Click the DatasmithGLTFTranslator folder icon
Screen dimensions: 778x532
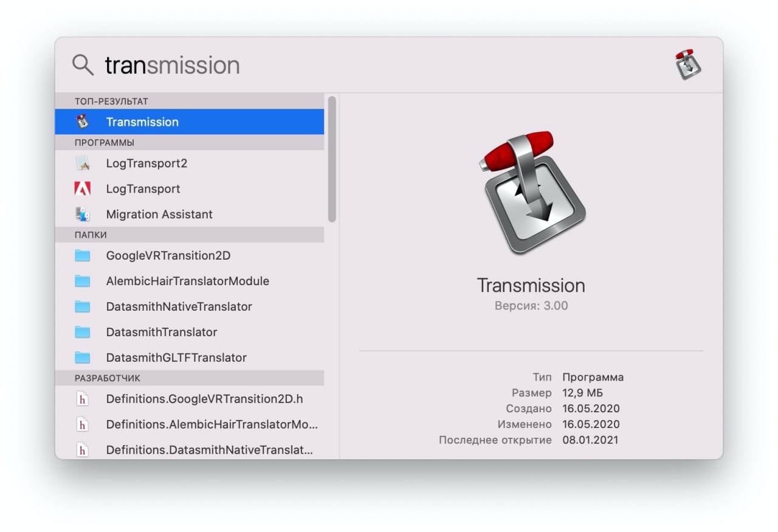tap(83, 358)
